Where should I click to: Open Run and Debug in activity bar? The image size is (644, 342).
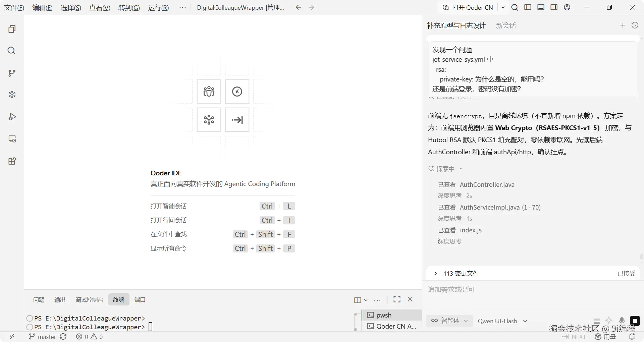(x=12, y=117)
